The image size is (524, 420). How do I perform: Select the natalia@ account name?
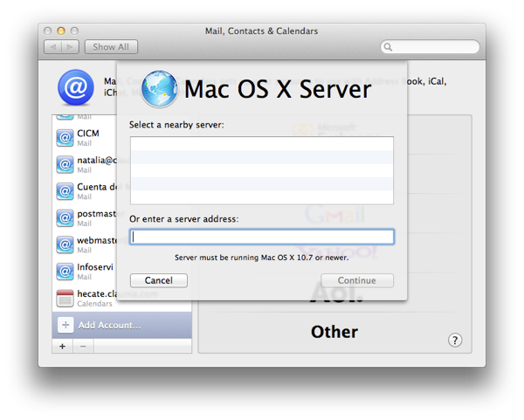(x=97, y=160)
